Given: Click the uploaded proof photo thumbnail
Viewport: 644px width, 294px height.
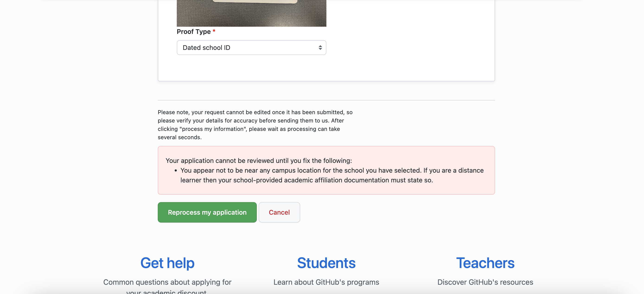Looking at the screenshot, I should pyautogui.click(x=251, y=15).
